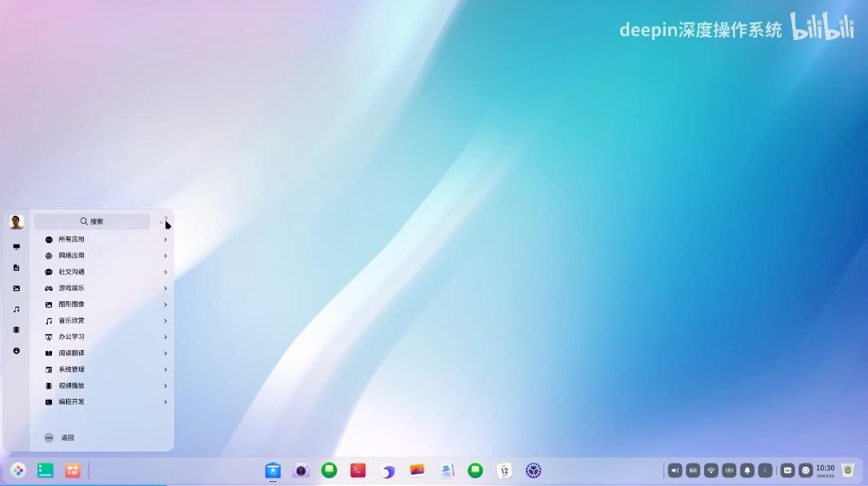Click the 10:30 clock in the dock
This screenshot has width=868, height=486.
(825, 471)
